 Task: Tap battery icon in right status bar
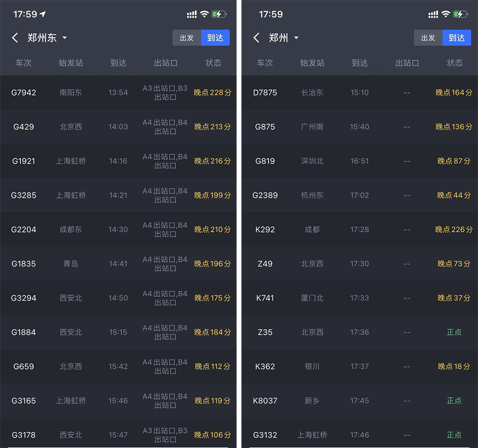461,14
